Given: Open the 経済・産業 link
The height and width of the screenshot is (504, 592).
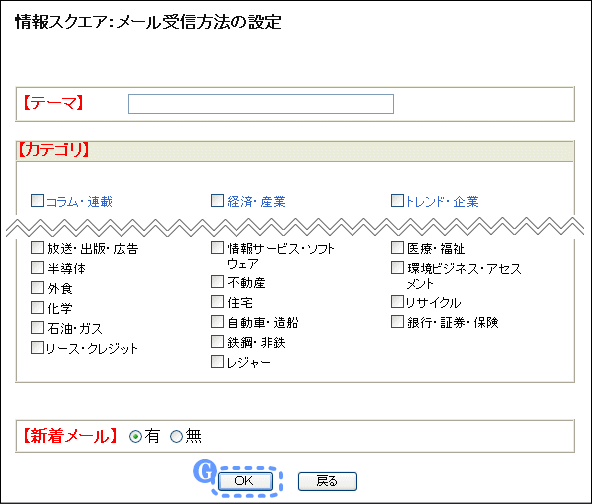Looking at the screenshot, I should 256,202.
